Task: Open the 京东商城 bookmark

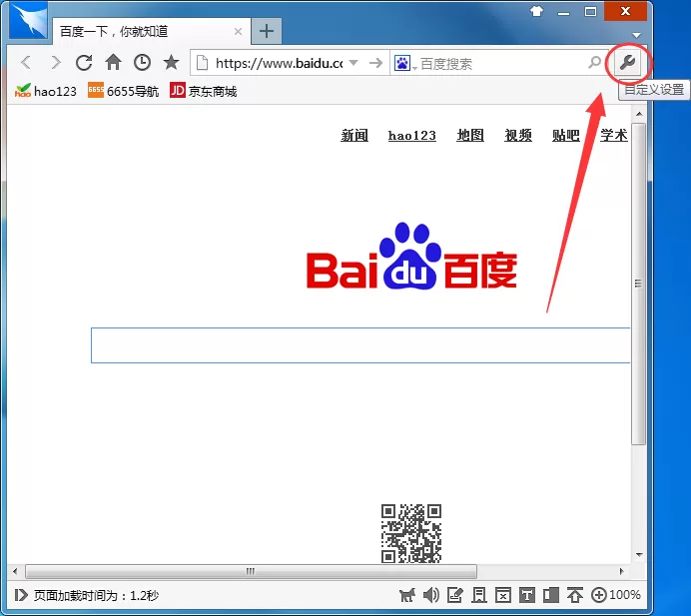Action: click(203, 91)
